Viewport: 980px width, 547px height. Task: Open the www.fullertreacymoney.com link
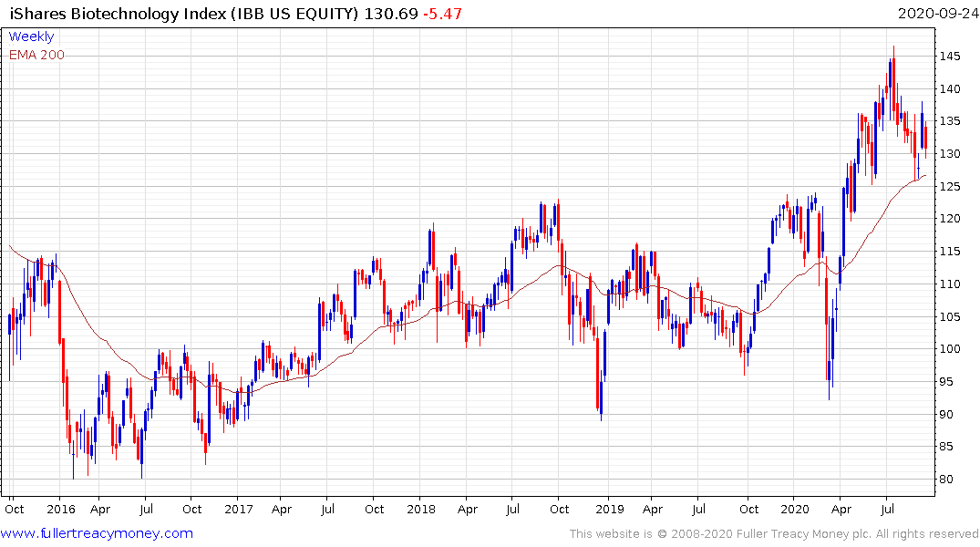click(x=97, y=533)
